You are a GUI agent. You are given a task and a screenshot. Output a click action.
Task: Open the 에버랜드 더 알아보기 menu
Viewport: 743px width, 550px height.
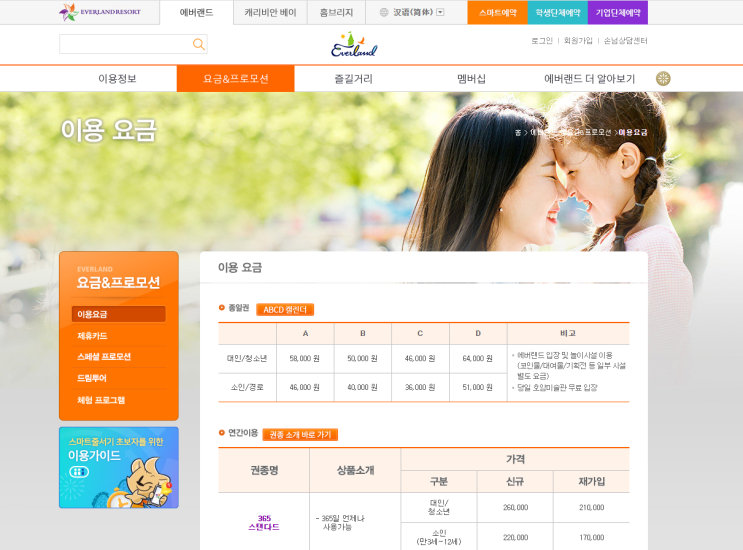pyautogui.click(x=589, y=79)
